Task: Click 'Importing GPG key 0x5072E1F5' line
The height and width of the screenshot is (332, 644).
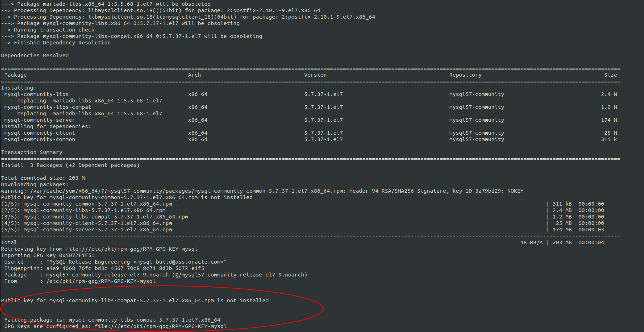Action: point(48,255)
